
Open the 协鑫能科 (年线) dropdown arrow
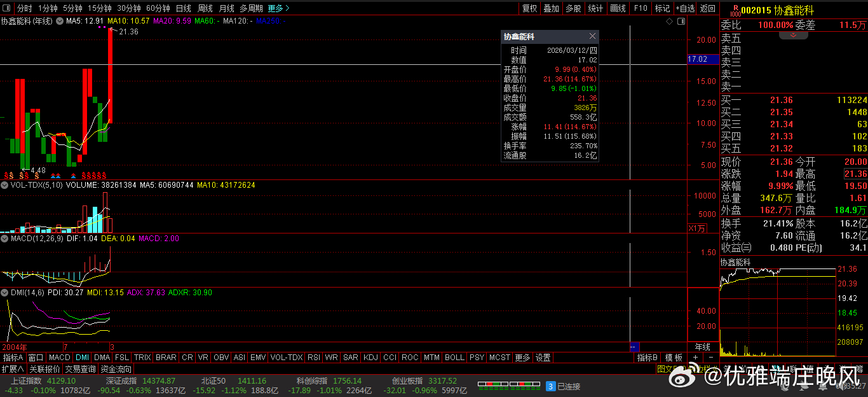tap(60, 22)
